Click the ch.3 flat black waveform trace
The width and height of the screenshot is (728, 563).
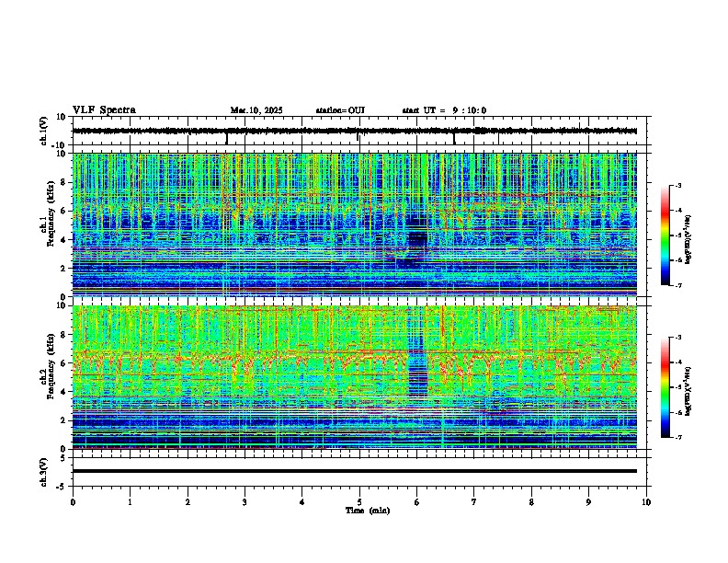355,471
